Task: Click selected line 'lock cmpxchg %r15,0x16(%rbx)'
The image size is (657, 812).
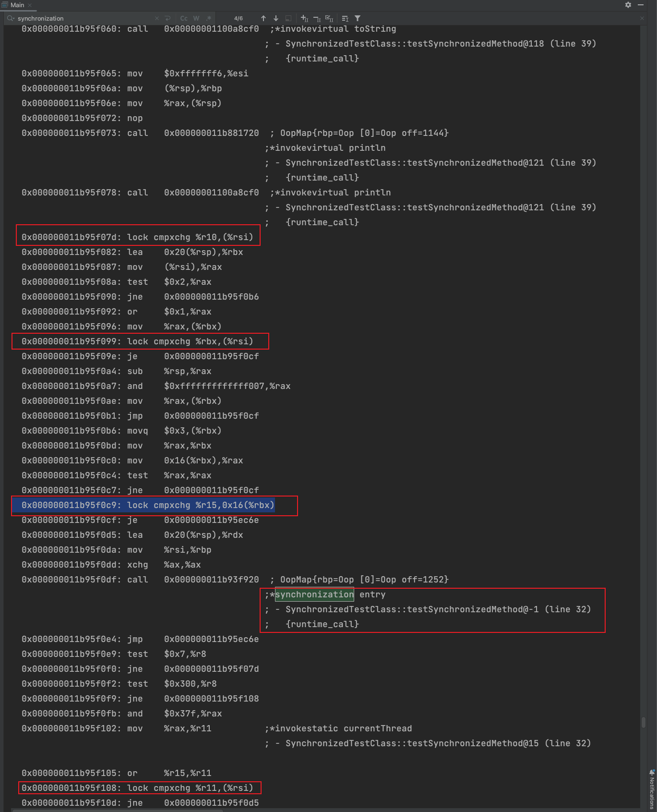Action: 148,505
